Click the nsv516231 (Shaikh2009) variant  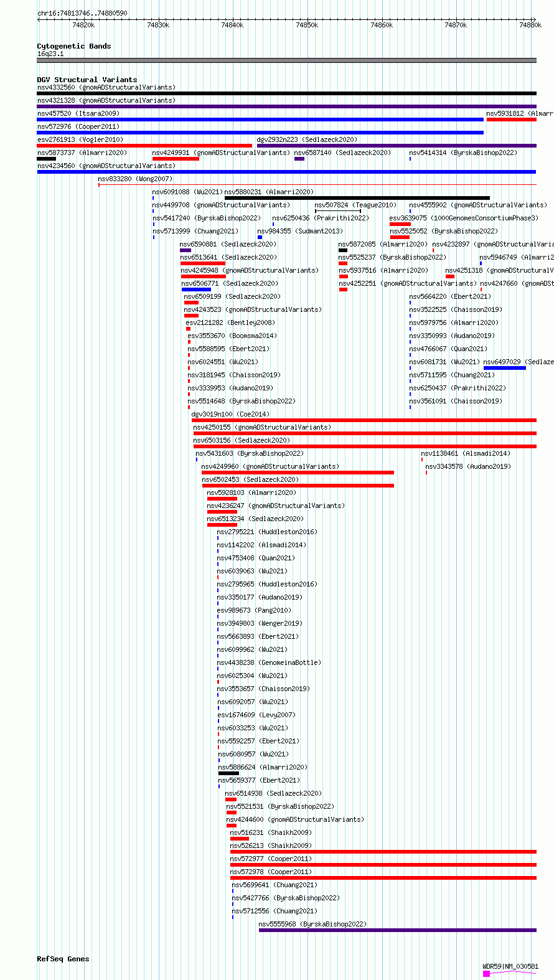240,839
